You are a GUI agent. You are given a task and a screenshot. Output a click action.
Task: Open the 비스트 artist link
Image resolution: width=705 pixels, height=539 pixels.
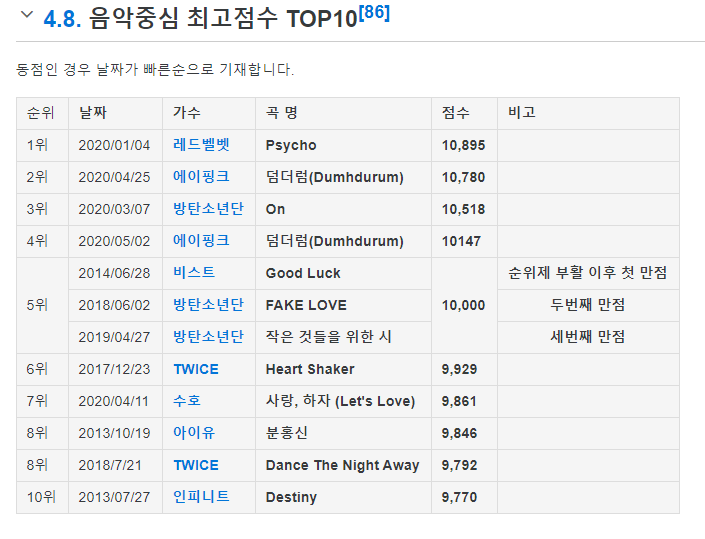[x=194, y=272]
